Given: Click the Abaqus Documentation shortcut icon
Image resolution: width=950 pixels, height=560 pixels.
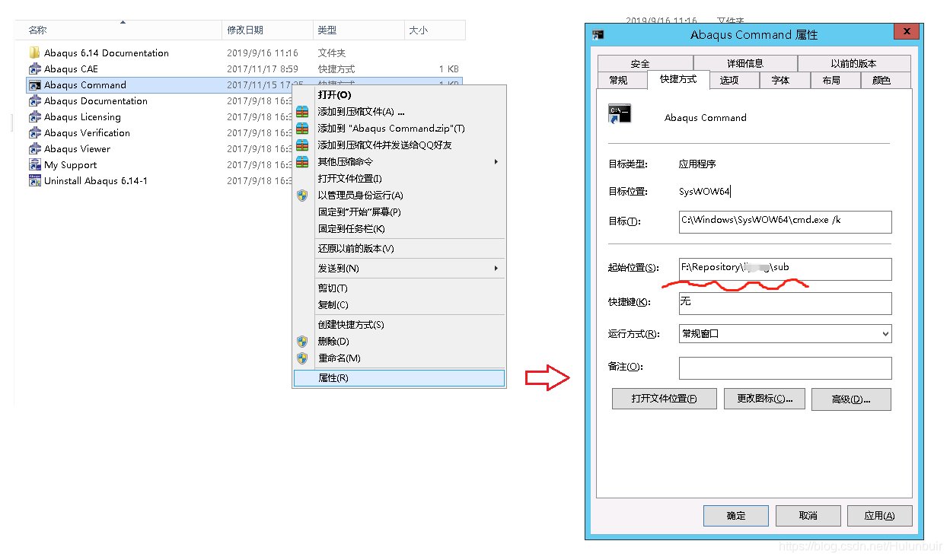Looking at the screenshot, I should [x=34, y=100].
